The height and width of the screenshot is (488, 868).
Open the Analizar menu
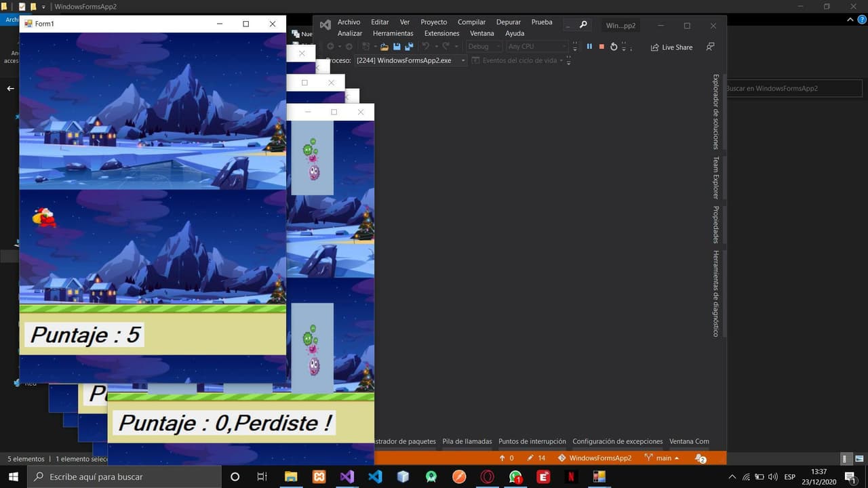pos(350,33)
